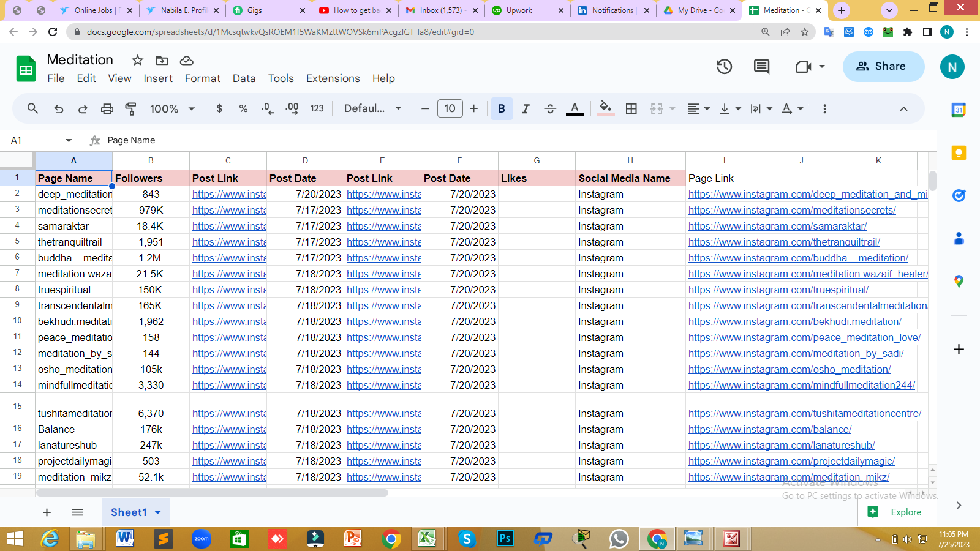Click the format as percent icon
Viewport: 980px width, 551px height.
[243, 108]
